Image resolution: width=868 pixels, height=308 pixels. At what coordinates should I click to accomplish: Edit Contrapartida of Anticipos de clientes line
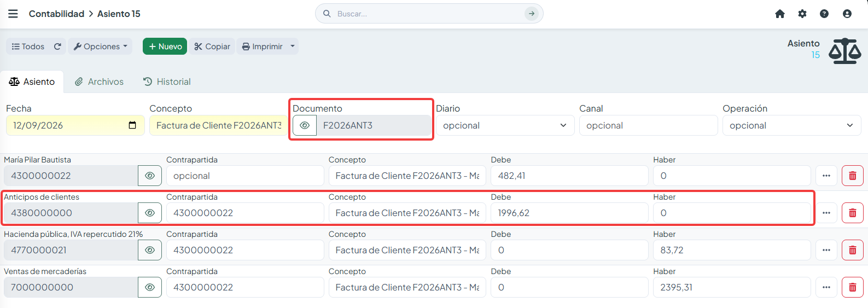point(245,213)
